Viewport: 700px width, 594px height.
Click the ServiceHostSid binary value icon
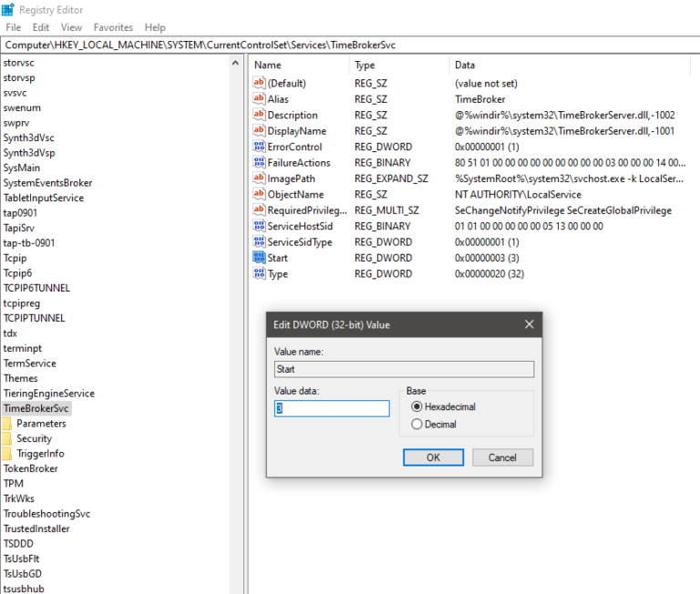pyautogui.click(x=259, y=226)
